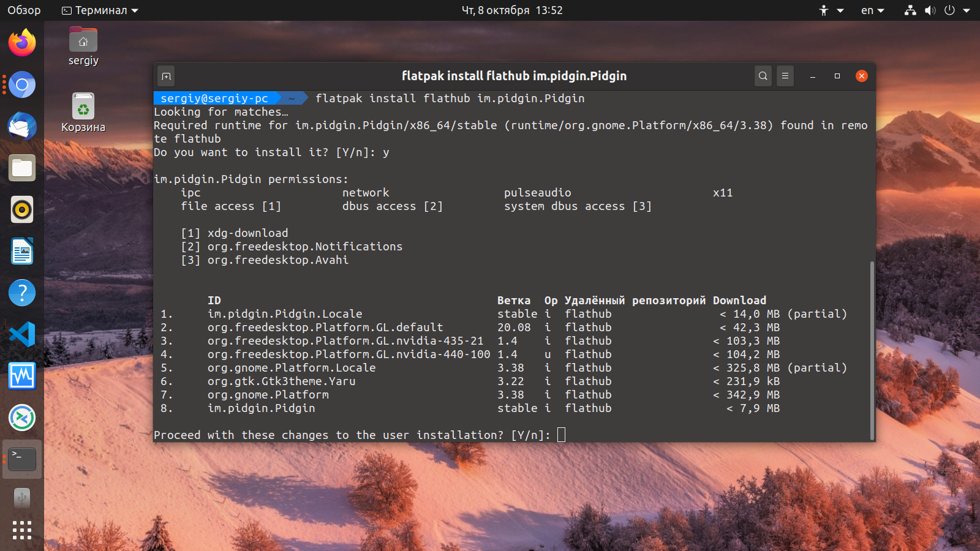
Task: Click xdg-download text
Action: pos(247,233)
